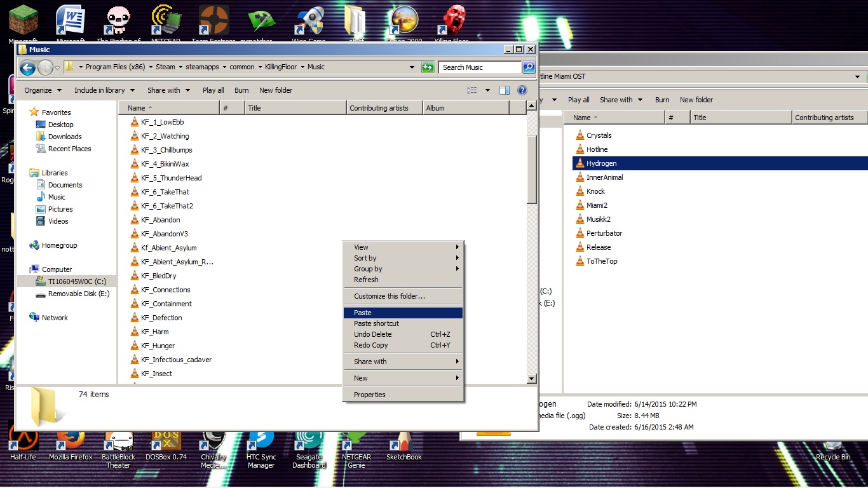Image resolution: width=868 pixels, height=488 pixels.
Task: Select the BattleBlock Theater desktop shortcut
Action: (118, 447)
